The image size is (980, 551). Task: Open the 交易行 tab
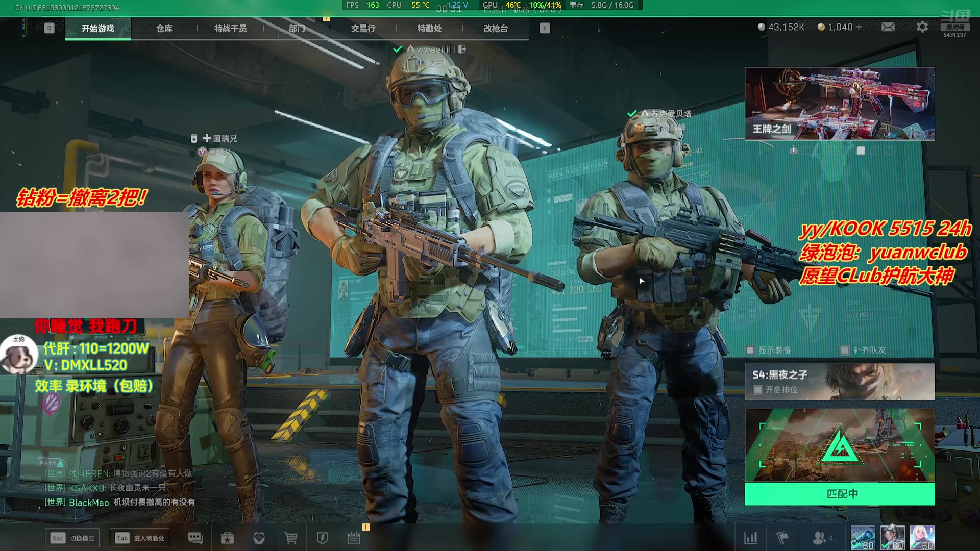pos(363,29)
